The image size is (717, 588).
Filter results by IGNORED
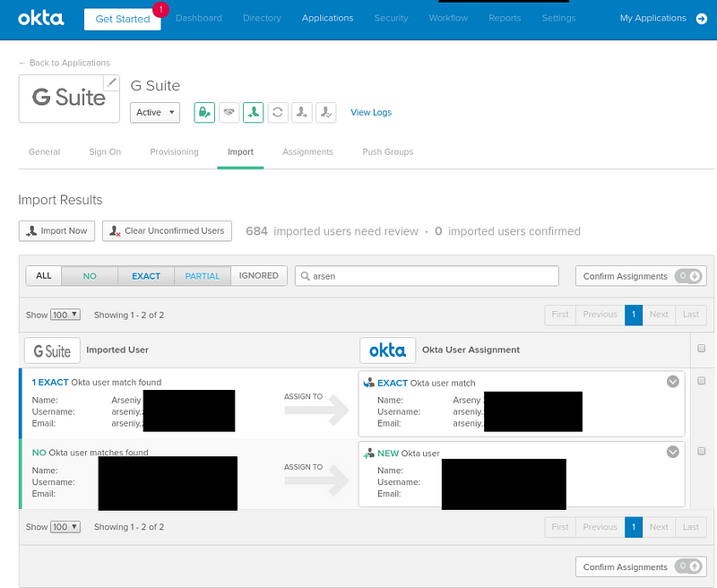(x=259, y=276)
